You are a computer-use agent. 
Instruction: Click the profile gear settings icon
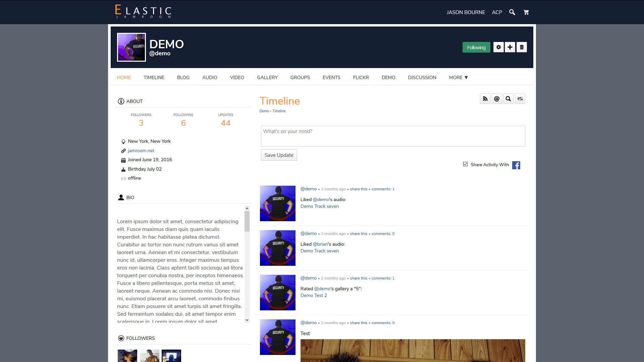[498, 47]
